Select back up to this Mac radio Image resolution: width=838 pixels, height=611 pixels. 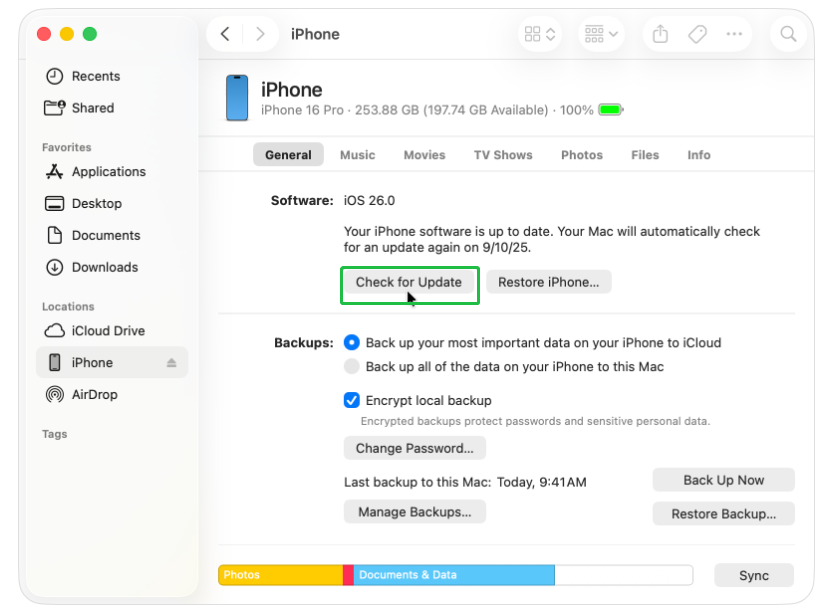(352, 367)
